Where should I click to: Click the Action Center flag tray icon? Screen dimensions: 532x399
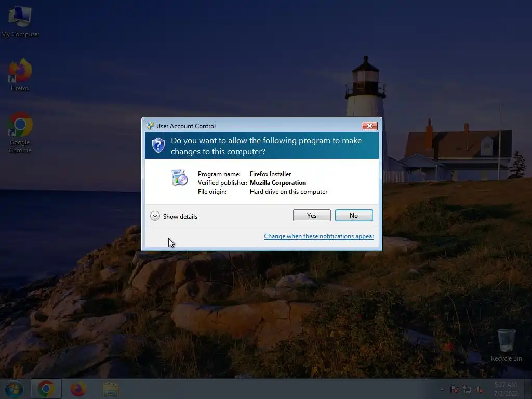coord(455,390)
